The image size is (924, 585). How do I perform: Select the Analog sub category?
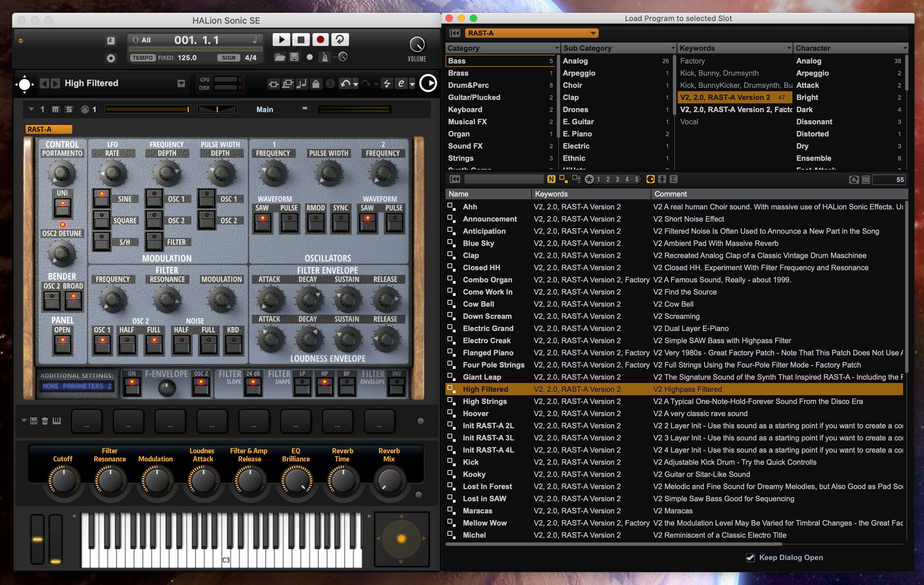[616, 61]
